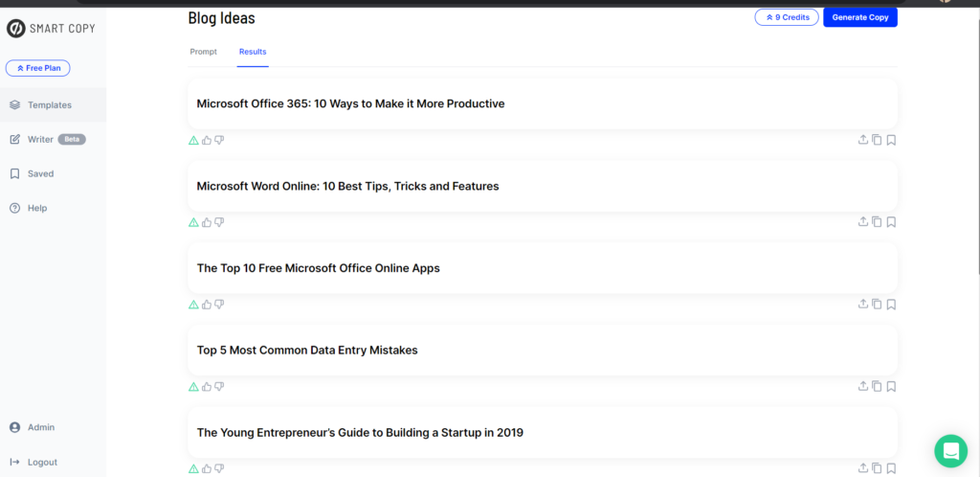Viewport: 980px width, 477px height.
Task: Click the Generate Copy button
Action: pos(860,17)
